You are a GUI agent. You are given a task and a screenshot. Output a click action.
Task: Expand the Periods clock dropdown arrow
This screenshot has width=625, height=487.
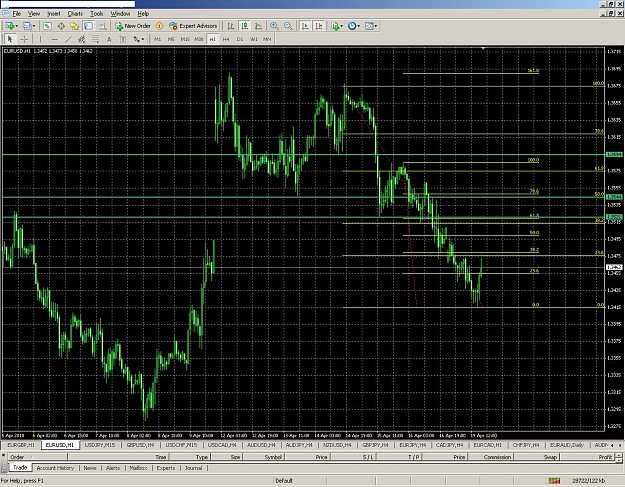359,26
